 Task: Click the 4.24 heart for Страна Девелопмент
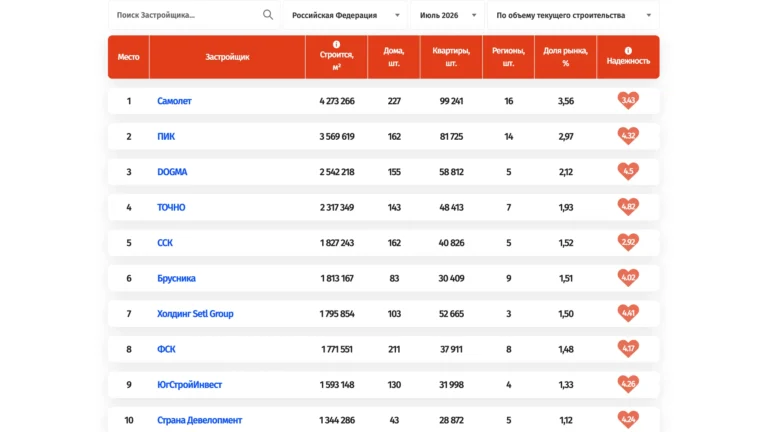tap(628, 419)
